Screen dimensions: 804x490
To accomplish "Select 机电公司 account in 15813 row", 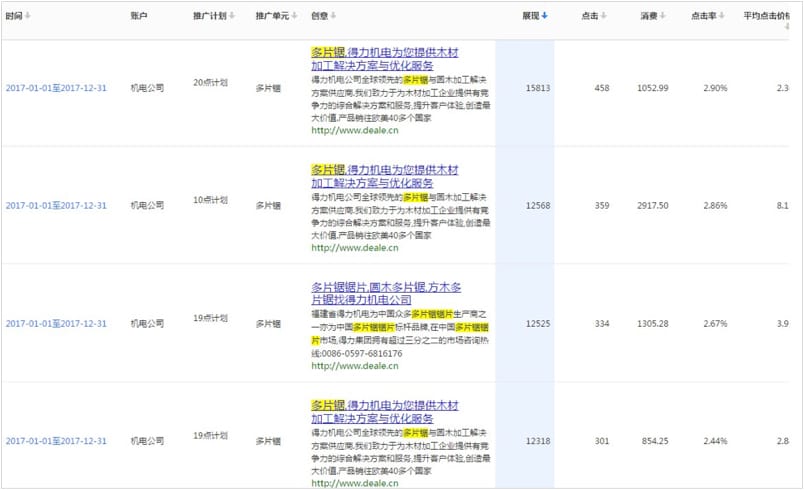I will click(x=147, y=88).
